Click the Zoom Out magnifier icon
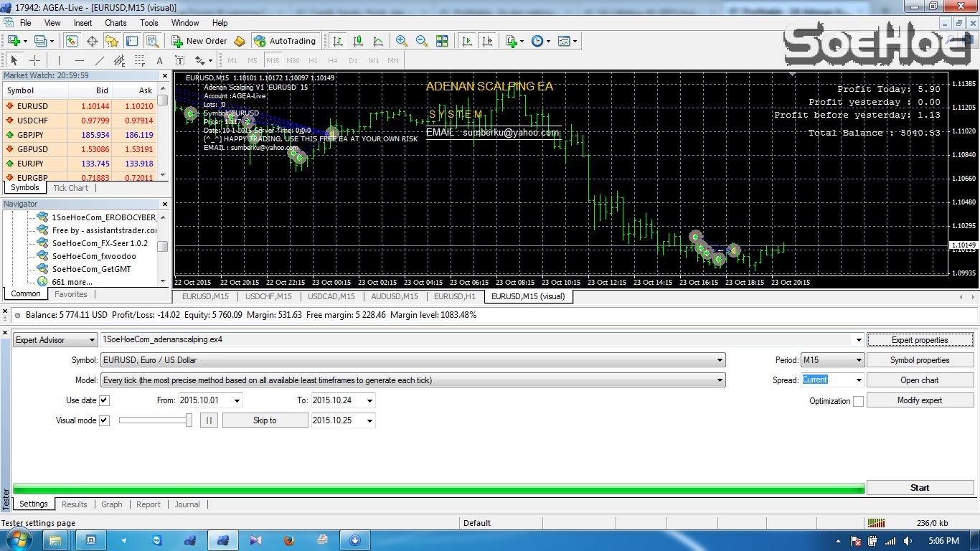Image resolution: width=980 pixels, height=551 pixels. point(422,42)
